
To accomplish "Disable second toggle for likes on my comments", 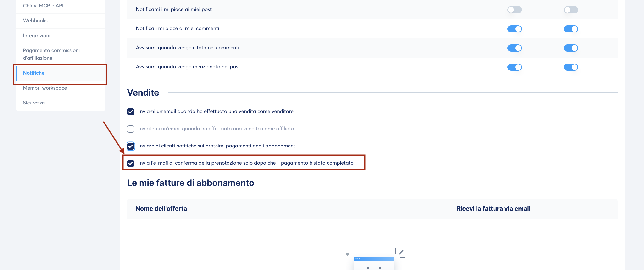I will pyautogui.click(x=571, y=29).
